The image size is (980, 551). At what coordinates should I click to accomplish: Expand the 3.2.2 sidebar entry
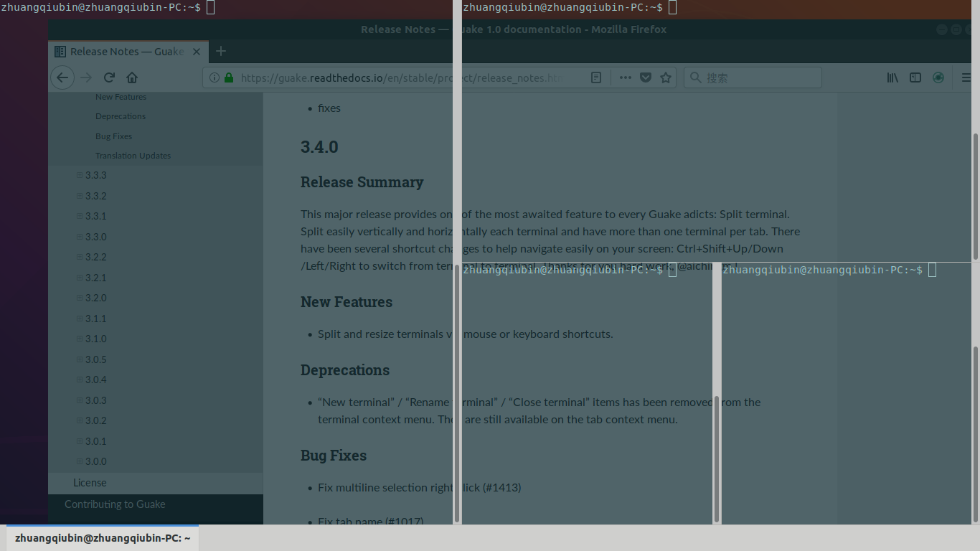80,257
